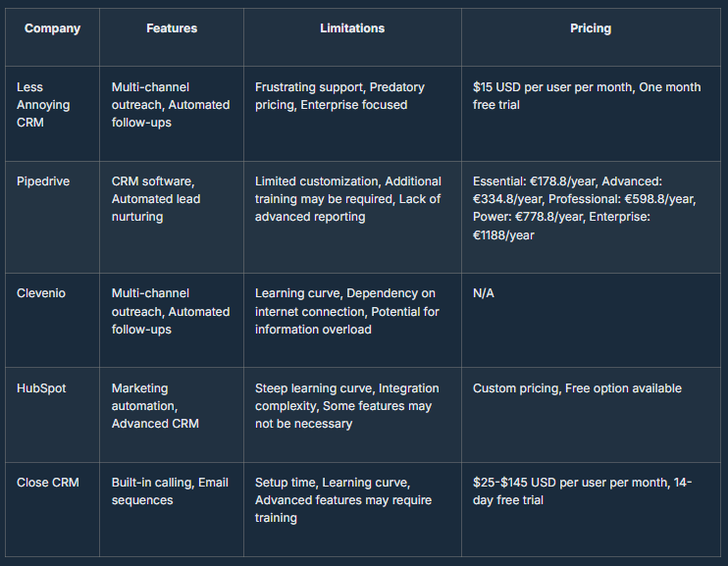Select the Marketing automation features cell
The image size is (728, 566).
pyautogui.click(x=155, y=406)
